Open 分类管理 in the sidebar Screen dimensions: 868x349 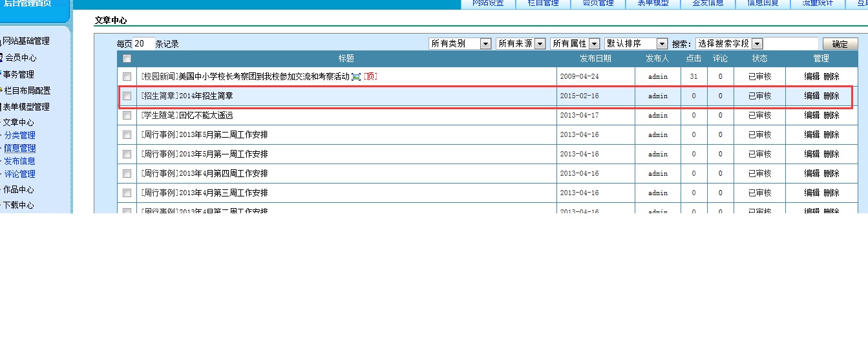(19, 136)
